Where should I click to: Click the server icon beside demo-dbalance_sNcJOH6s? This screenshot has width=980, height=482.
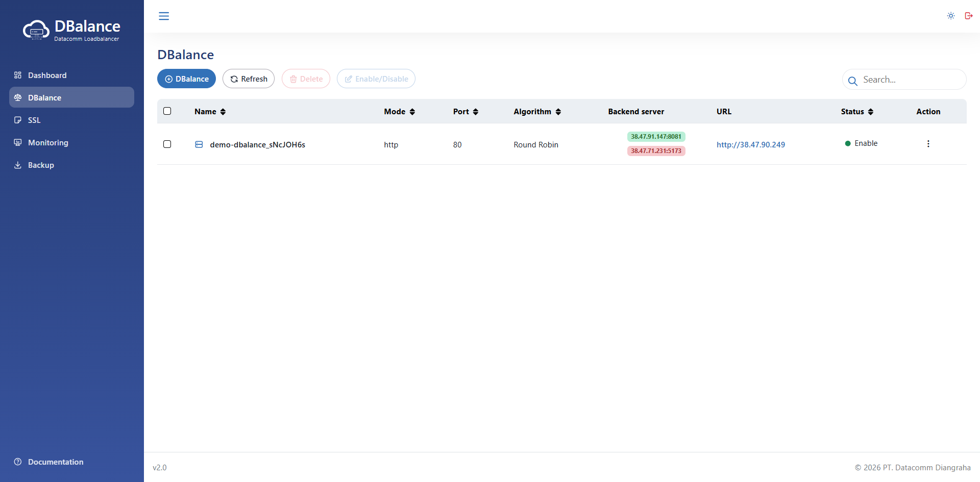(199, 145)
